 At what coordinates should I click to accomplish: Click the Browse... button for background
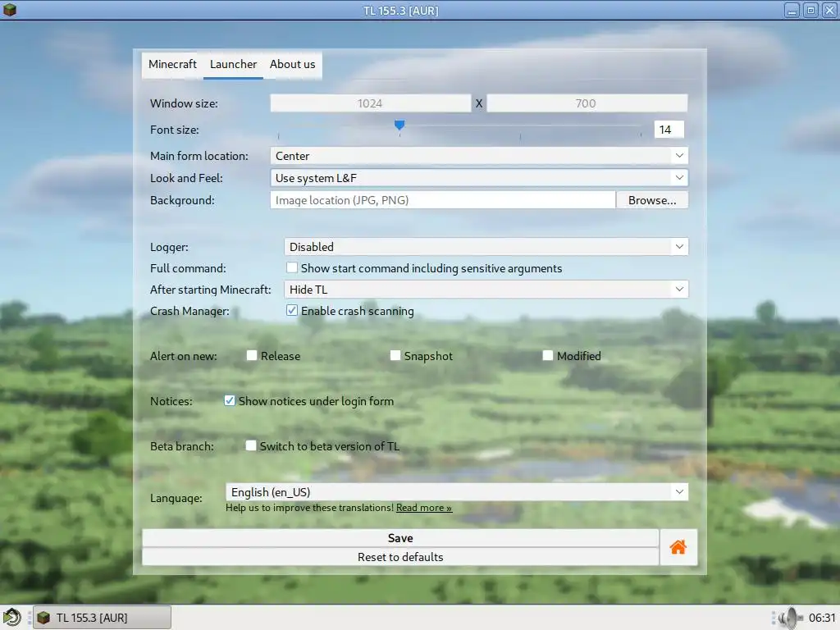(x=652, y=200)
